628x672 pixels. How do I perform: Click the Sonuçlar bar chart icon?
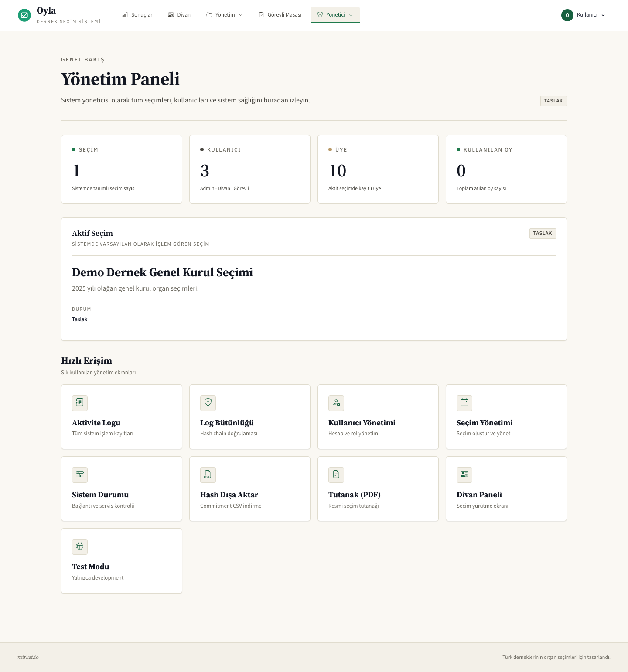pyautogui.click(x=125, y=15)
